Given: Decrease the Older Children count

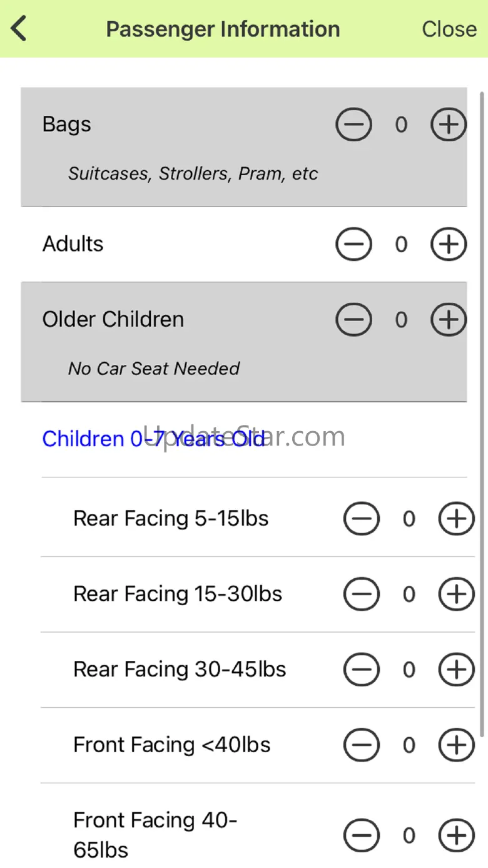Looking at the screenshot, I should (353, 320).
